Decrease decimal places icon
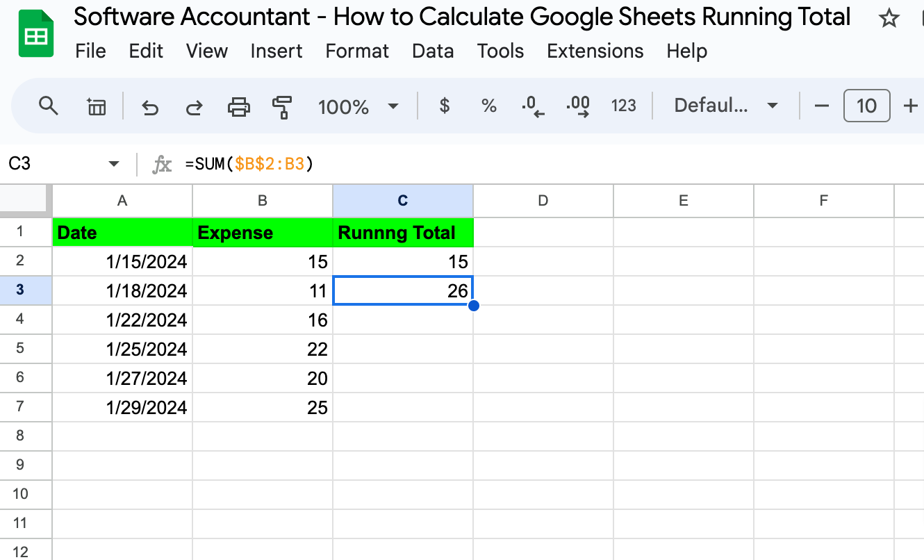Viewport: 924px width, 560px height. tap(533, 106)
